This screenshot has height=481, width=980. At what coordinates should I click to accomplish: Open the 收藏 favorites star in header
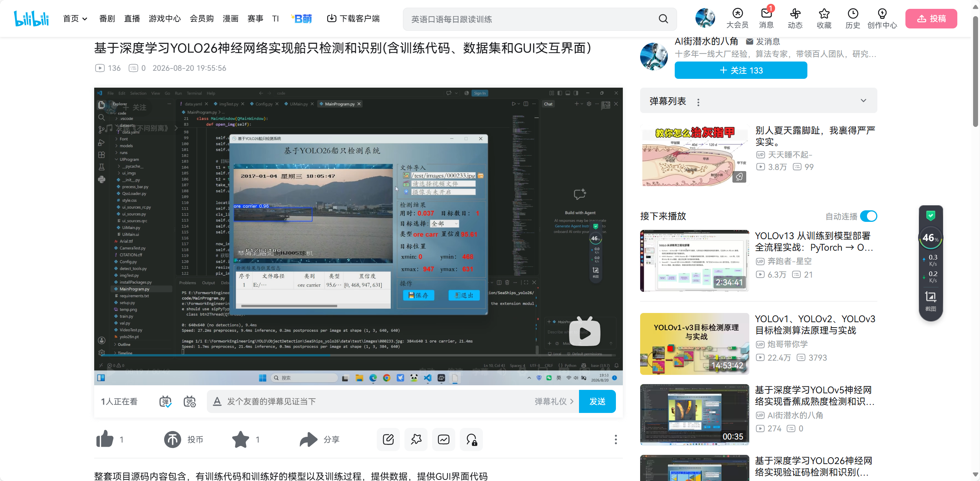tap(824, 18)
